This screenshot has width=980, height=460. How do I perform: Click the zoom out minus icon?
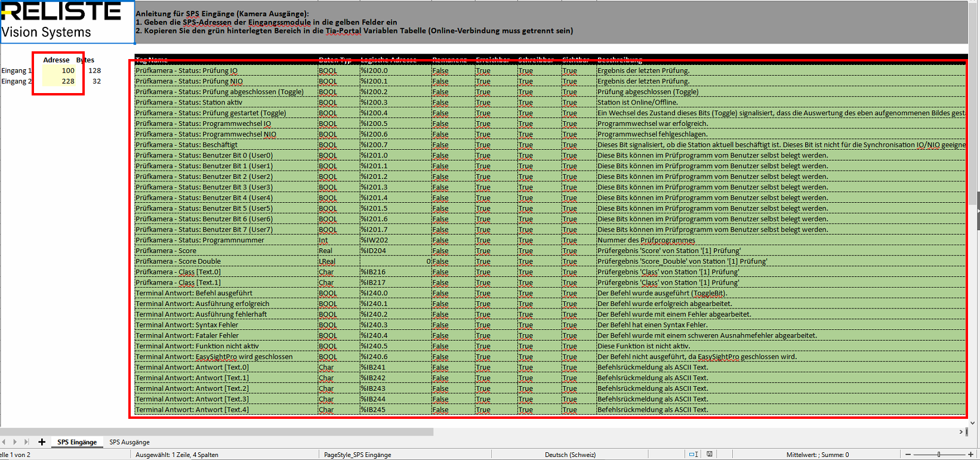pyautogui.click(x=908, y=455)
